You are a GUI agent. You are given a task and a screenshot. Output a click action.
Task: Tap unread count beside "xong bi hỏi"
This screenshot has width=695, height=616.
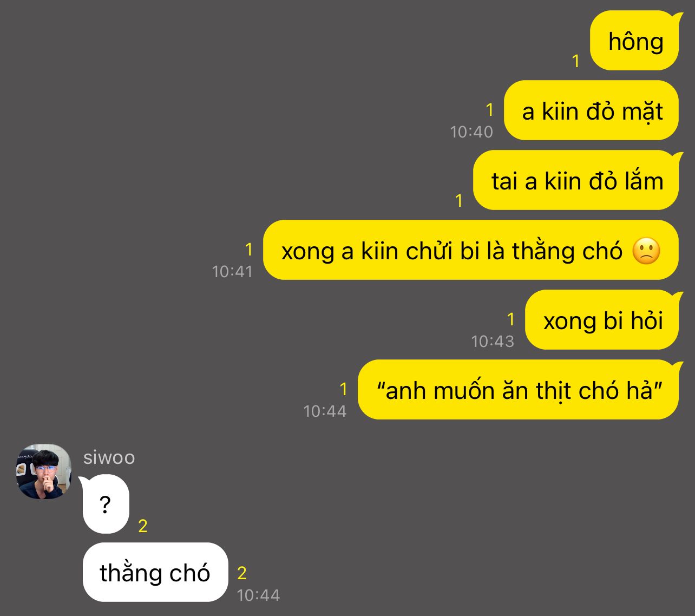pos(510,319)
